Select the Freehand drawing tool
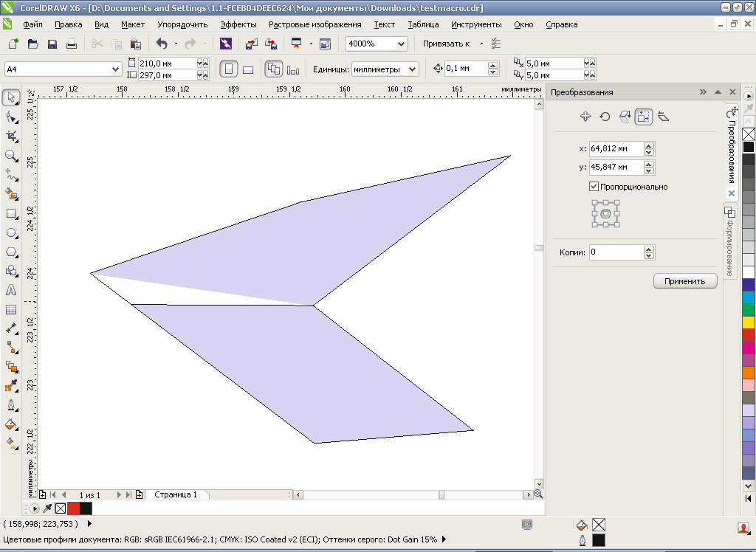The height and width of the screenshot is (552, 756). pos(11,175)
